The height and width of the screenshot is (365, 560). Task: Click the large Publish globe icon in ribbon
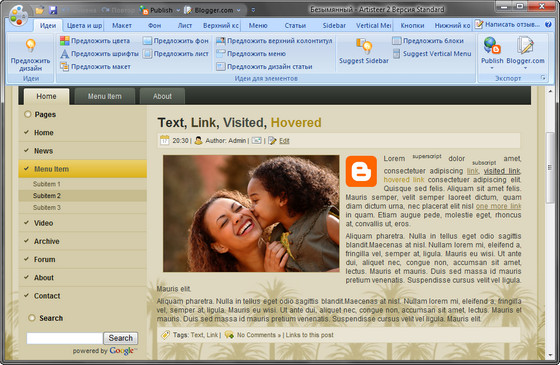click(x=492, y=46)
